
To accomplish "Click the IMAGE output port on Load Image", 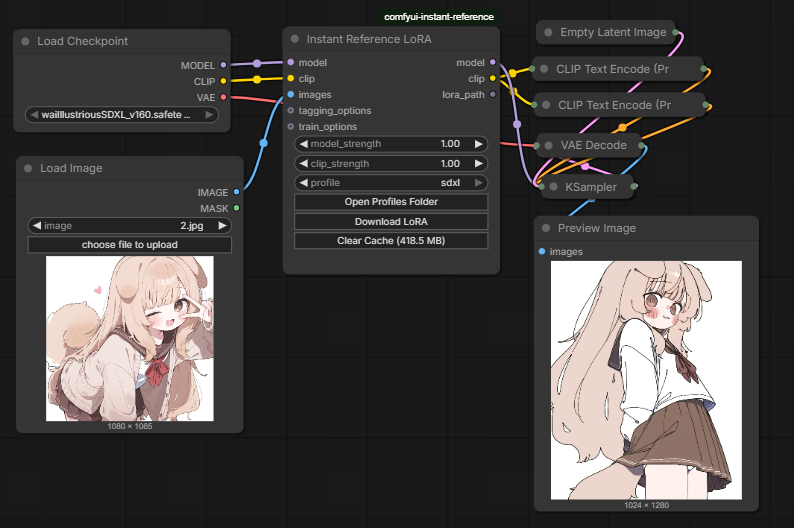I will (x=236, y=192).
